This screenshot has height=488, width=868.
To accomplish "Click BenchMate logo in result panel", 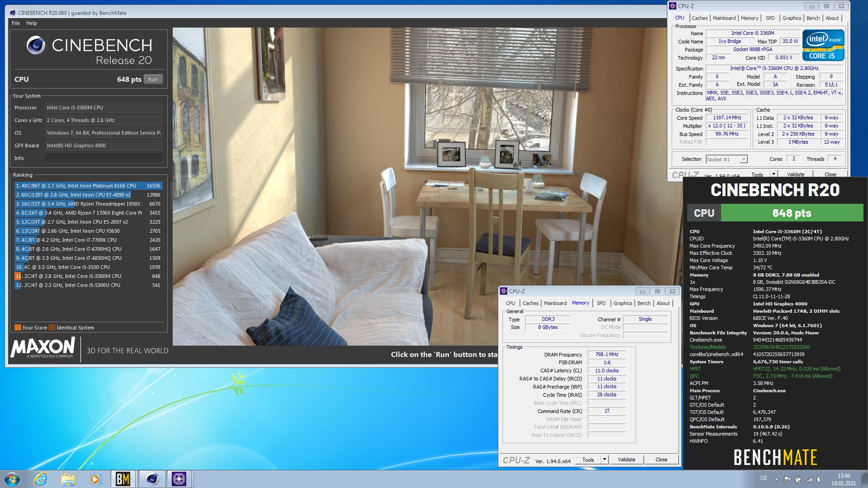I will 775,457.
